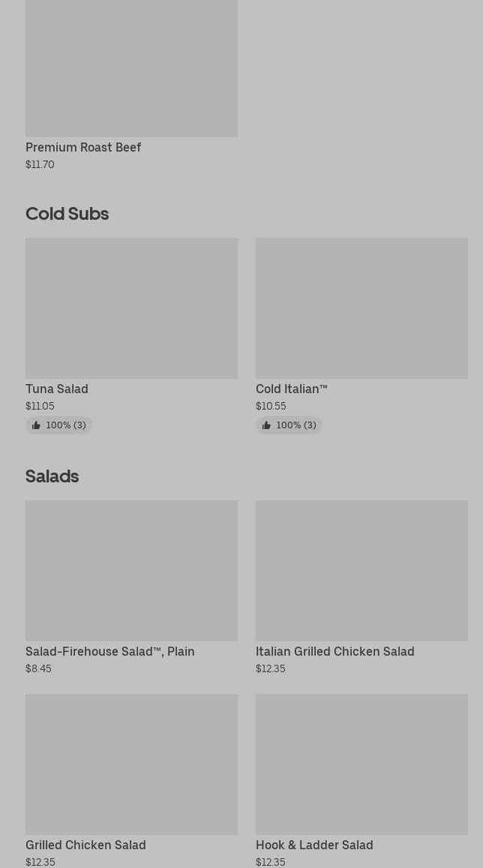
Task: Open Cold Italian 100% rating badge
Action: pos(289,425)
